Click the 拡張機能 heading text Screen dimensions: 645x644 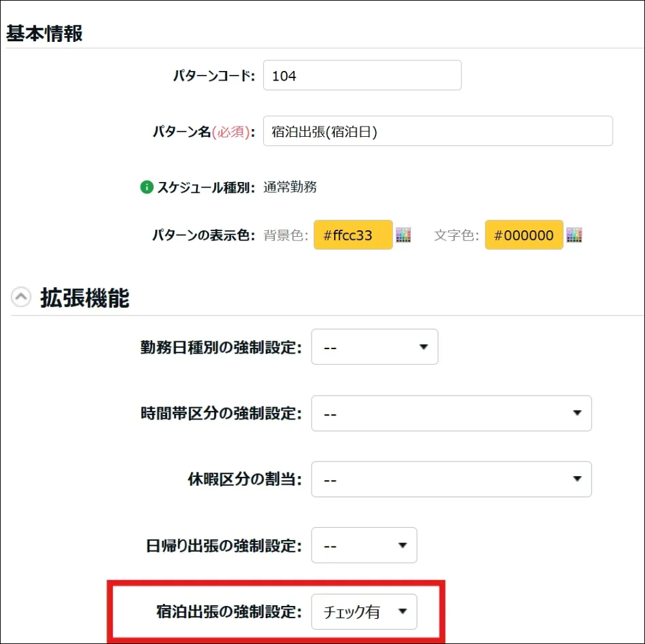84,297
